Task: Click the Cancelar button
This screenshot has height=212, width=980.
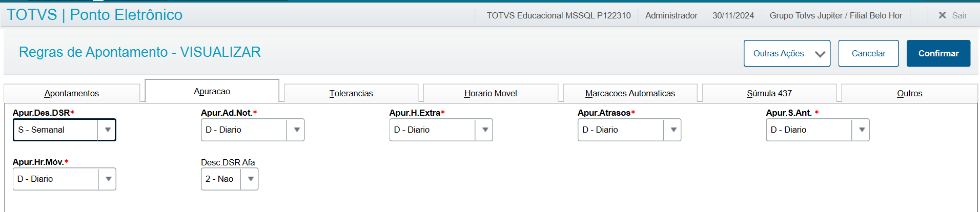Action: [x=868, y=53]
